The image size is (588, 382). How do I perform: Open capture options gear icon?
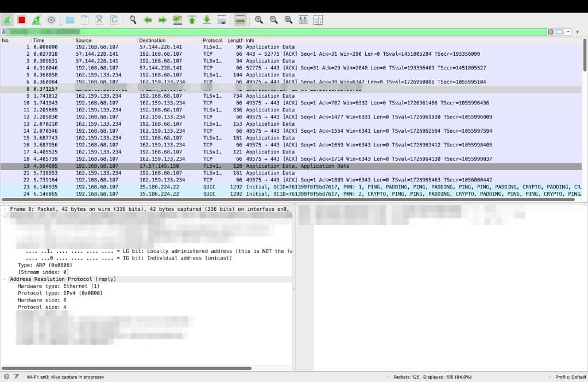[x=51, y=20]
